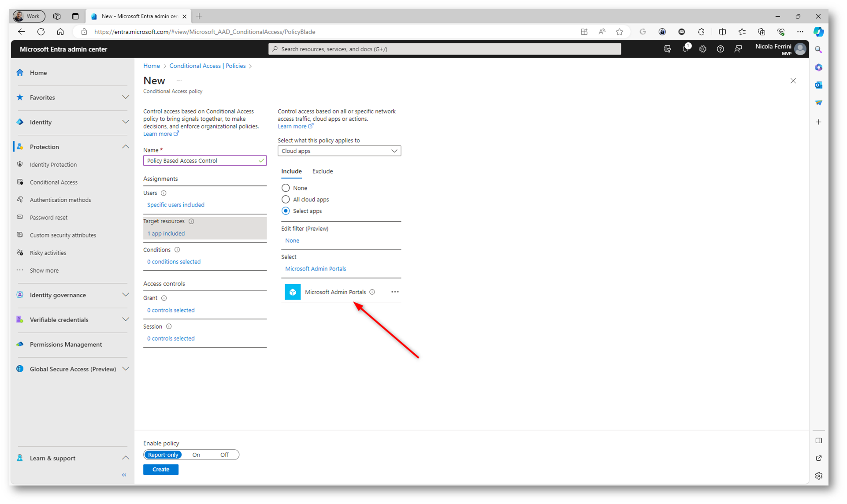The height and width of the screenshot is (504, 847).
Task: Click the help question mark icon
Action: pos(720,49)
